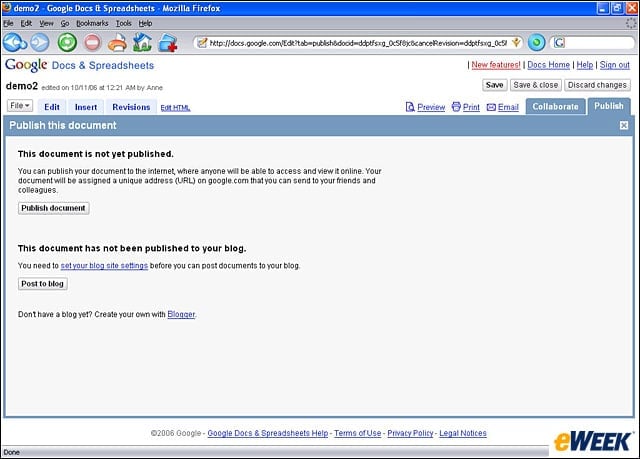Click the Google search engine icon in the search box

[559, 42]
